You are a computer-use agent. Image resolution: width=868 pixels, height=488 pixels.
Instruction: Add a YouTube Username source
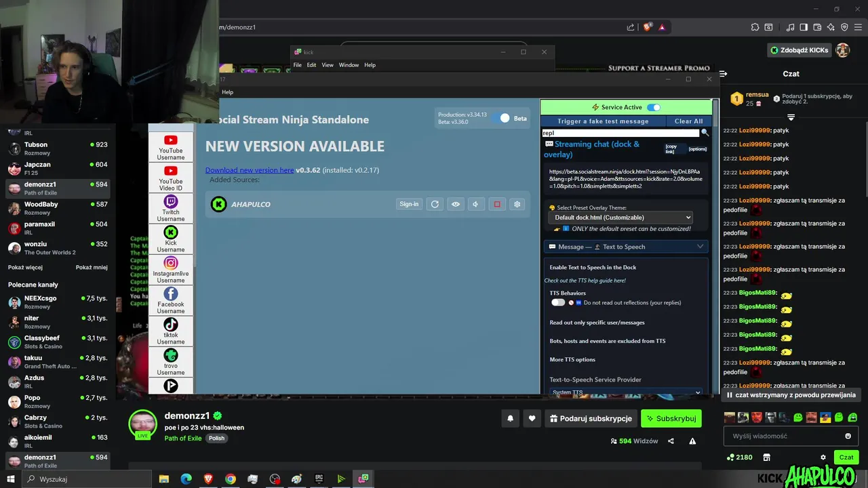coord(171,147)
